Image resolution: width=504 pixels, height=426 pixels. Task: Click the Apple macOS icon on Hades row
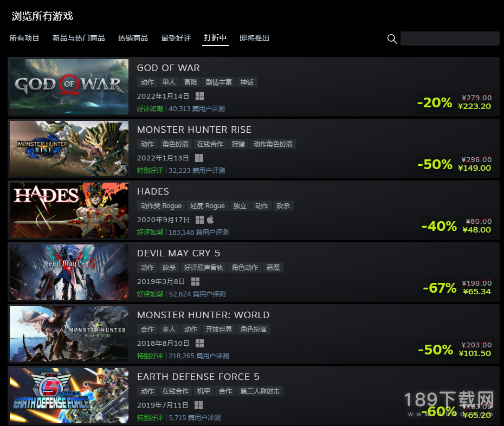click(x=210, y=220)
